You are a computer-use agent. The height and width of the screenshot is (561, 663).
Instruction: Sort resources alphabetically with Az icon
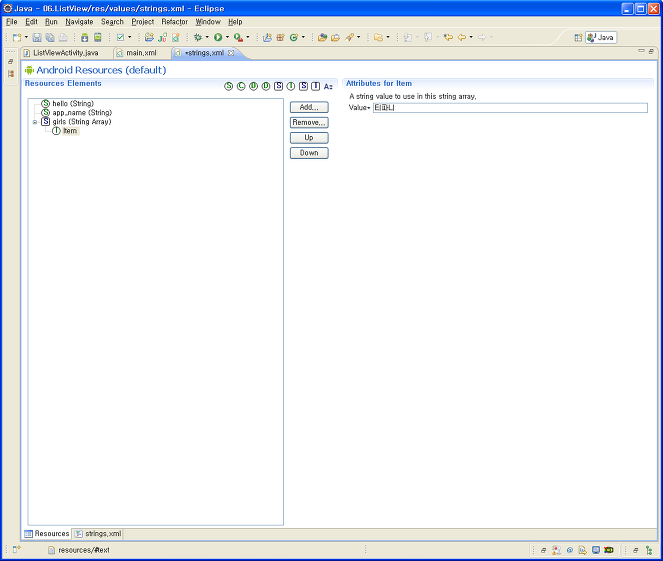coord(328,86)
